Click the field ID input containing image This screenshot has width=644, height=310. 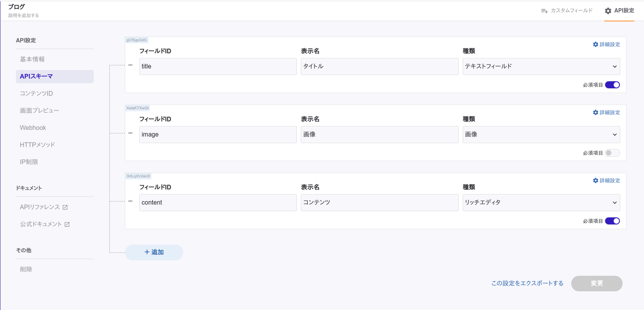point(218,135)
